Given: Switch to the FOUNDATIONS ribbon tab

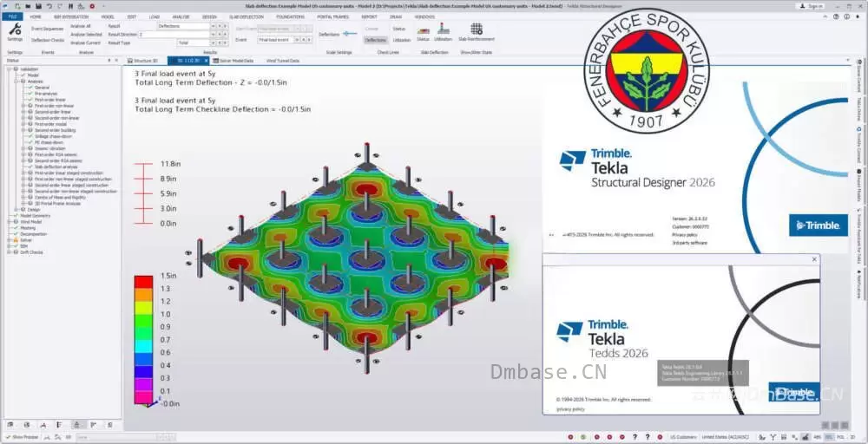Looking at the screenshot, I should coord(290,16).
